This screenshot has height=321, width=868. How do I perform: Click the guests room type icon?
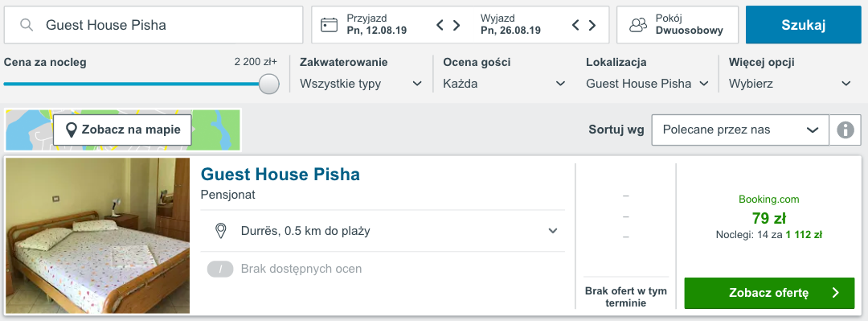point(638,25)
